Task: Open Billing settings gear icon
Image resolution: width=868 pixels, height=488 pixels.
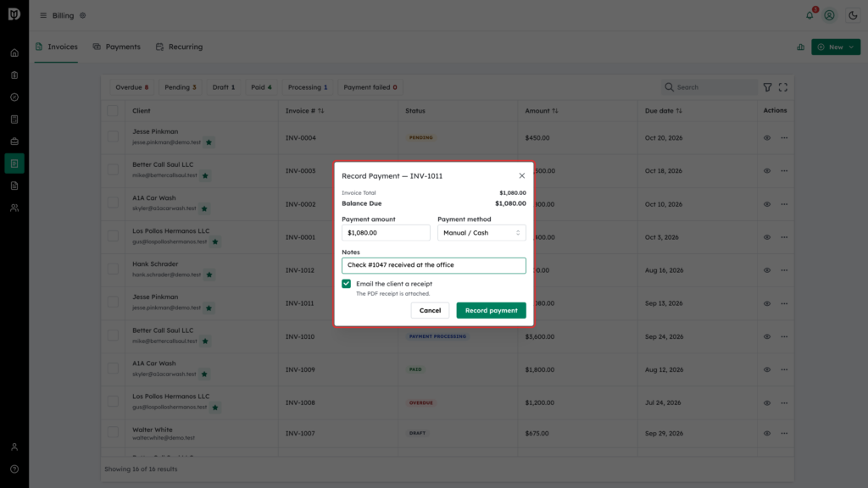Action: tap(82, 15)
